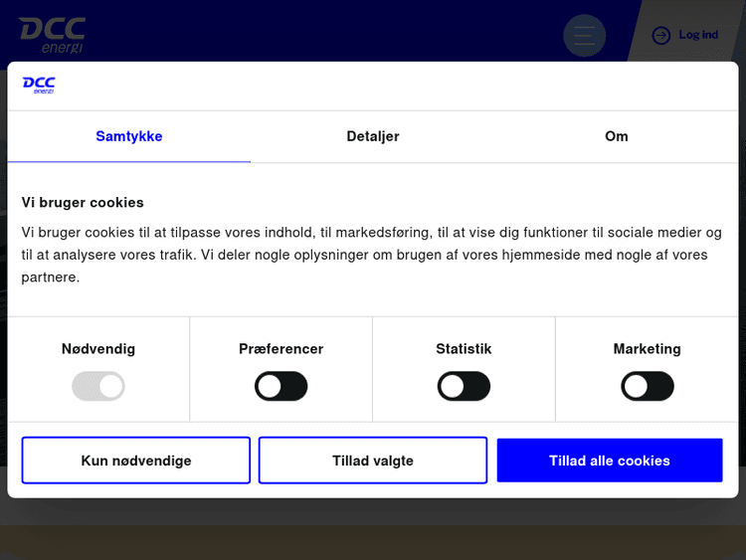Open the Detaljer tab
The image size is (746, 560).
click(373, 136)
